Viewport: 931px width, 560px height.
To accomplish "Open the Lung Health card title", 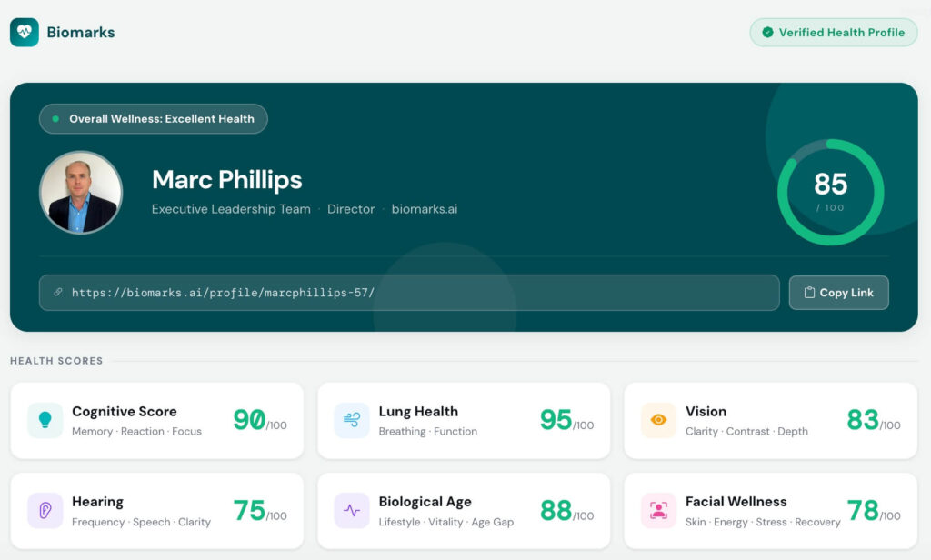I will pos(418,412).
